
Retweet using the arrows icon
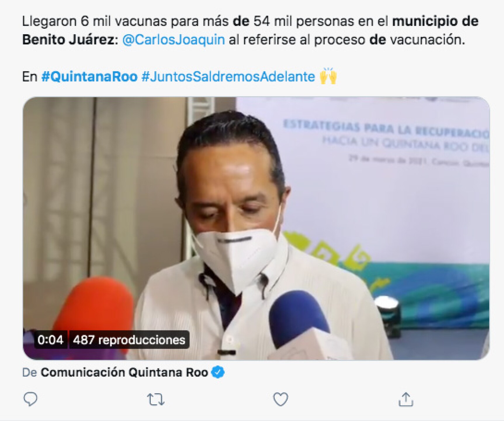[x=155, y=399]
